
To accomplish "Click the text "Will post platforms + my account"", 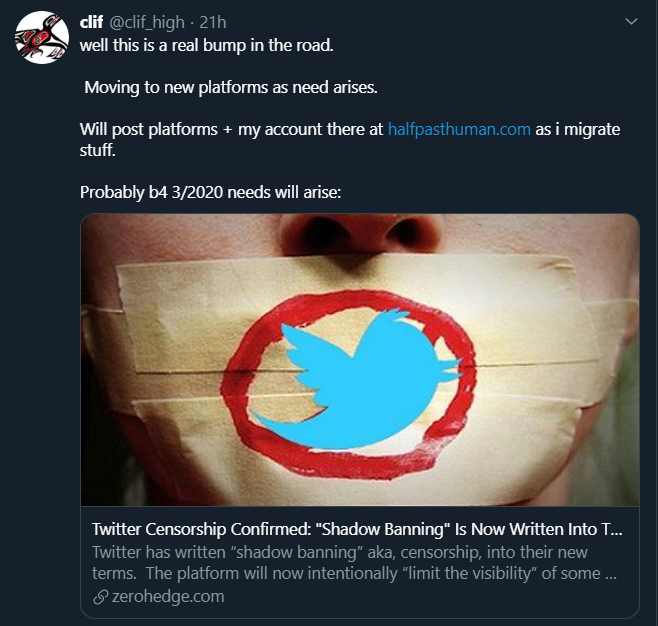I will tap(232, 130).
